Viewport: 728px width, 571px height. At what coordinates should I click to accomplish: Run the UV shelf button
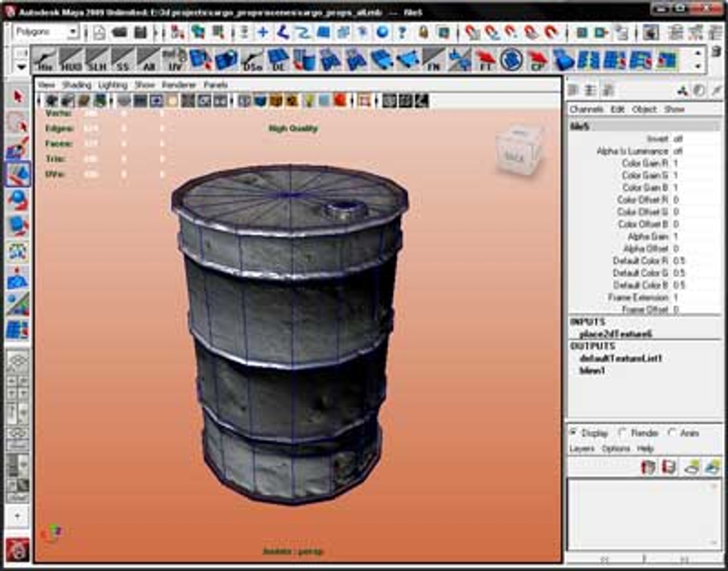[x=175, y=59]
